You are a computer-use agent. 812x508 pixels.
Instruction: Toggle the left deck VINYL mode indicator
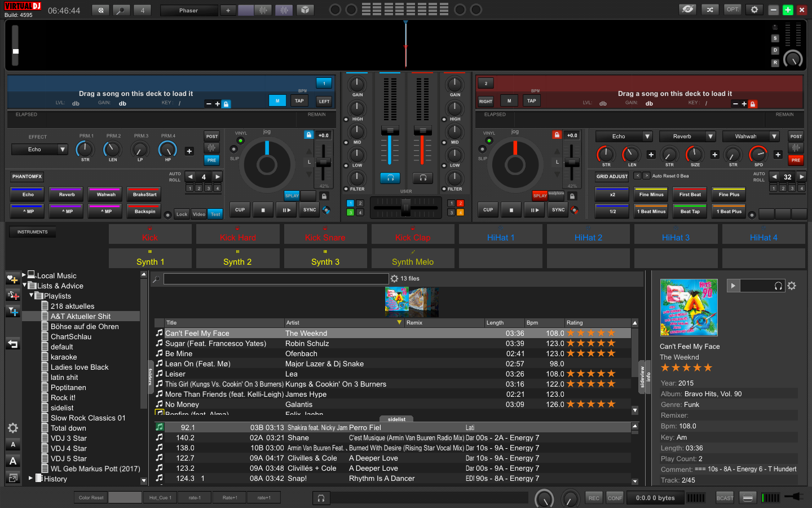click(240, 141)
